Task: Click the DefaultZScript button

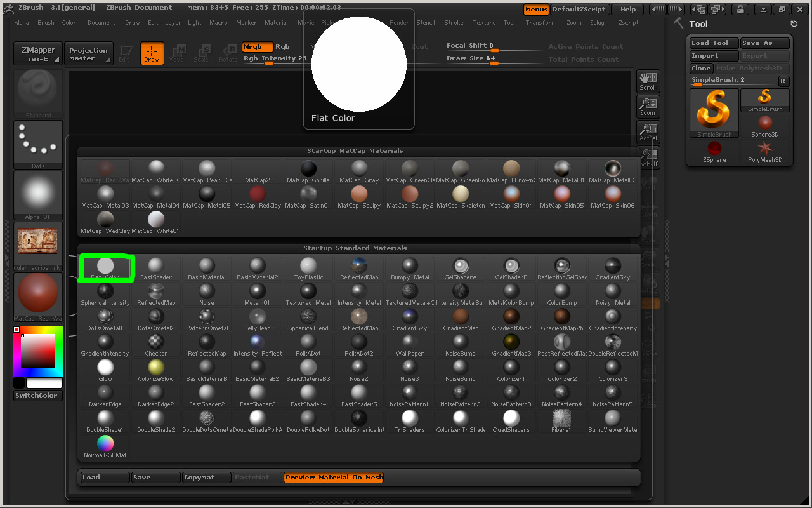Action: (579, 10)
